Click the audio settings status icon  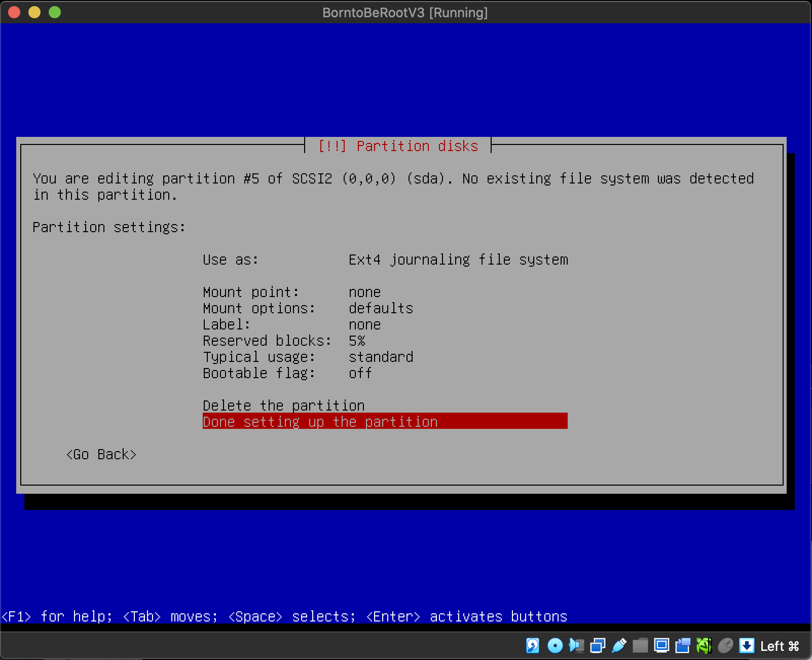(x=576, y=645)
